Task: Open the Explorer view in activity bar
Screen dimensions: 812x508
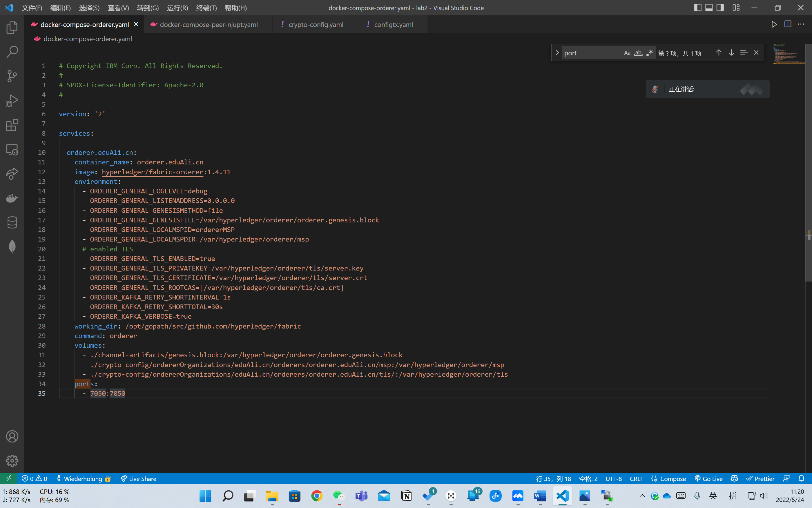Action: tap(12, 28)
